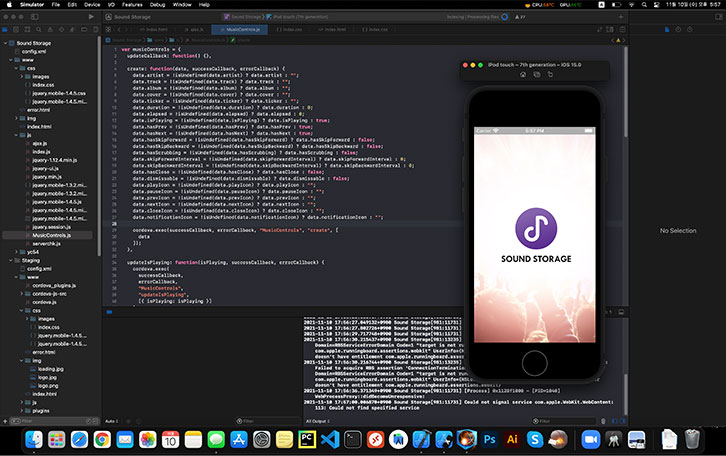The width and height of the screenshot is (726, 456).
Task: Jump to next issue arrow
Action: pyautogui.click(x=623, y=40)
